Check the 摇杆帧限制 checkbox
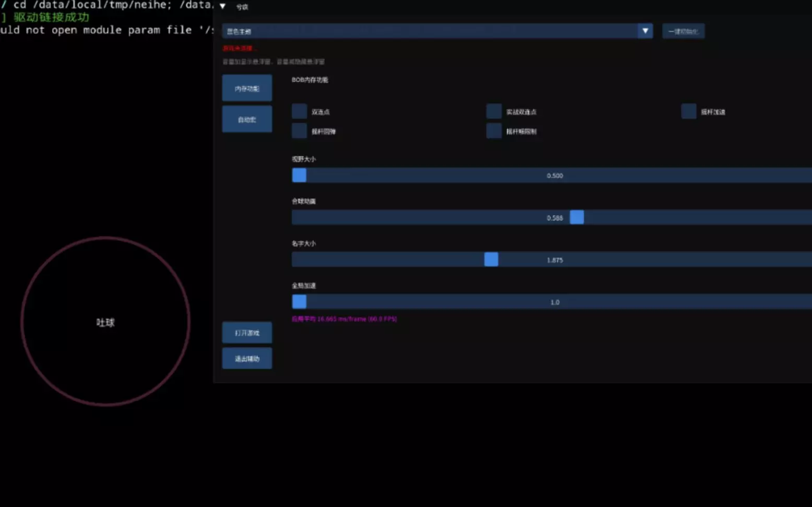Viewport: 812px width, 507px height. point(493,131)
